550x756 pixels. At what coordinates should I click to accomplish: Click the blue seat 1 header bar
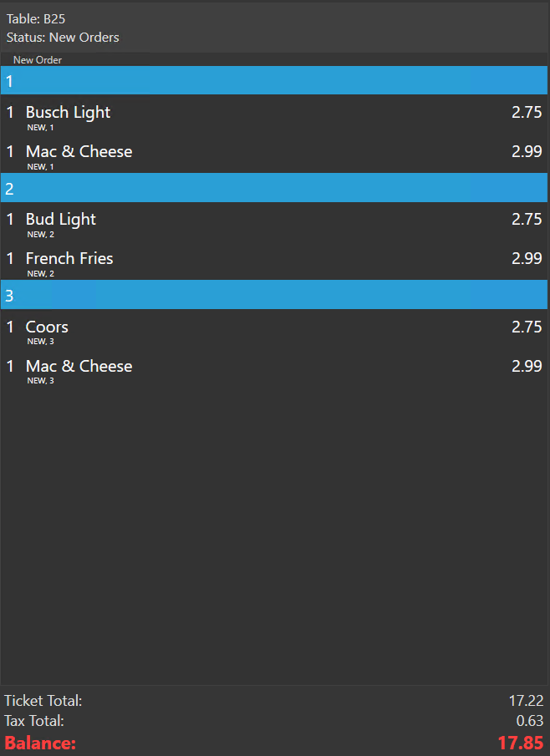(x=274, y=81)
